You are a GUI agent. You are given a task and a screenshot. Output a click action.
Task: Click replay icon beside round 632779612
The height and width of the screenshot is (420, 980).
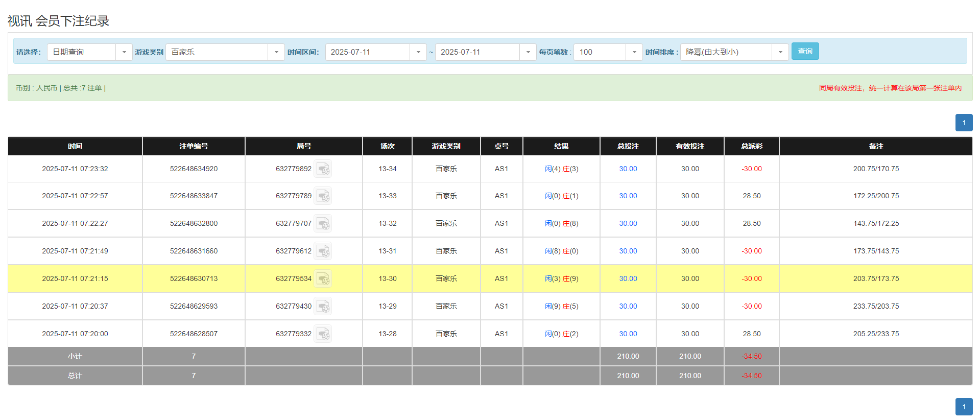pos(323,251)
